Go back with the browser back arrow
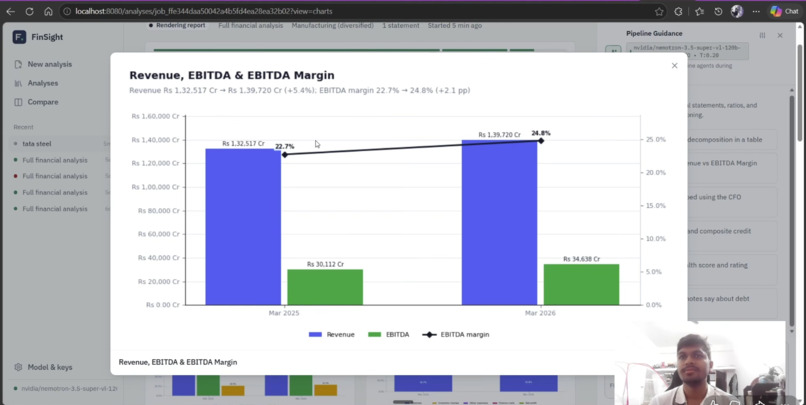Image resolution: width=806 pixels, height=405 pixels. coord(10,11)
